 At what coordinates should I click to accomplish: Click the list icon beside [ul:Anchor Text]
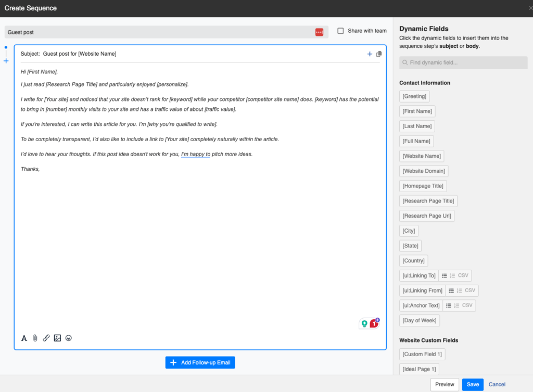449,306
